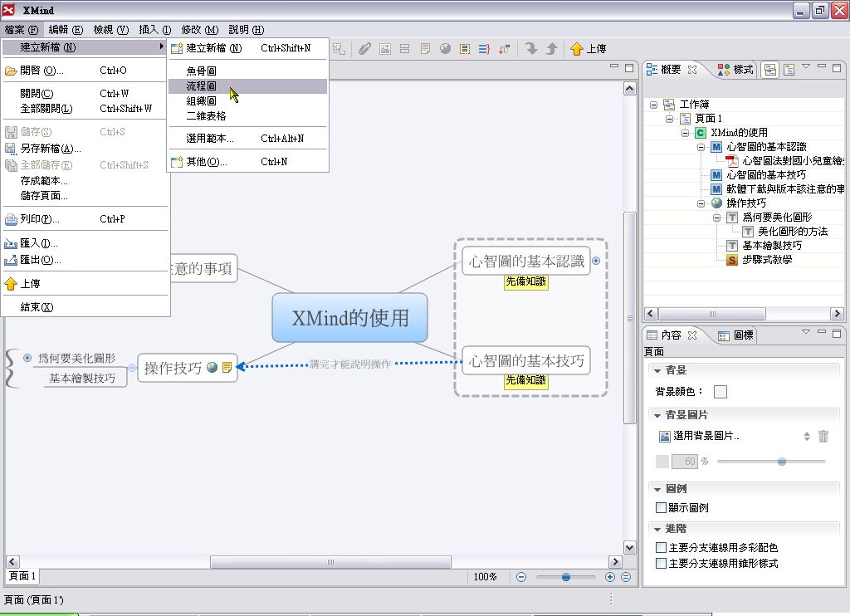
Task: Collapse the 工作簿 tree node
Action: pyautogui.click(x=654, y=105)
